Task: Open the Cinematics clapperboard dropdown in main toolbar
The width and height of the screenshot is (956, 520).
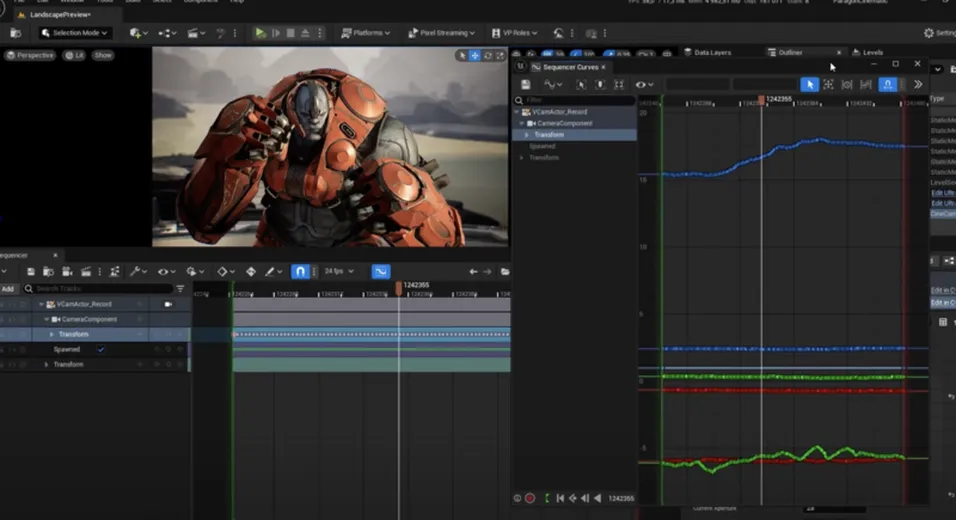Action: 195,33
